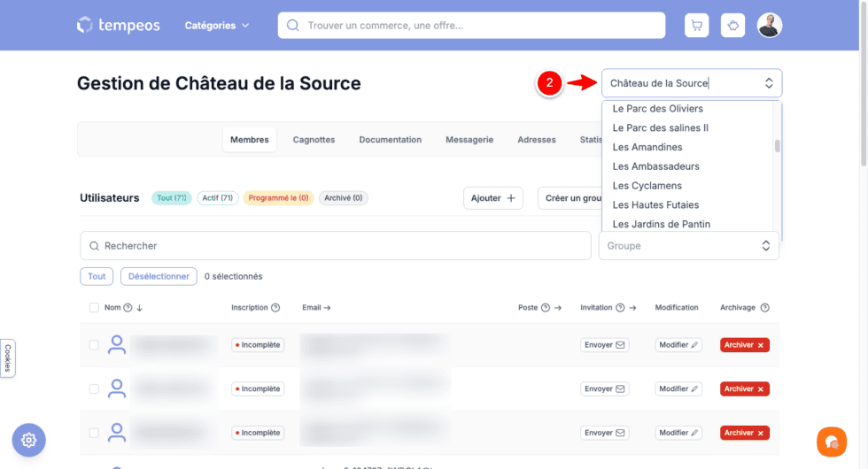
Task: Click the Ajouter button
Action: [493, 198]
